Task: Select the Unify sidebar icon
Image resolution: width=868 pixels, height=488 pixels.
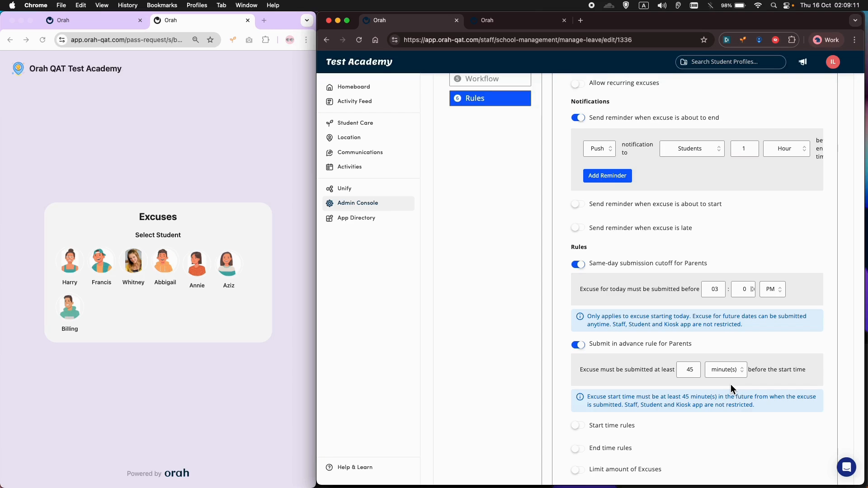Action: coord(330,188)
